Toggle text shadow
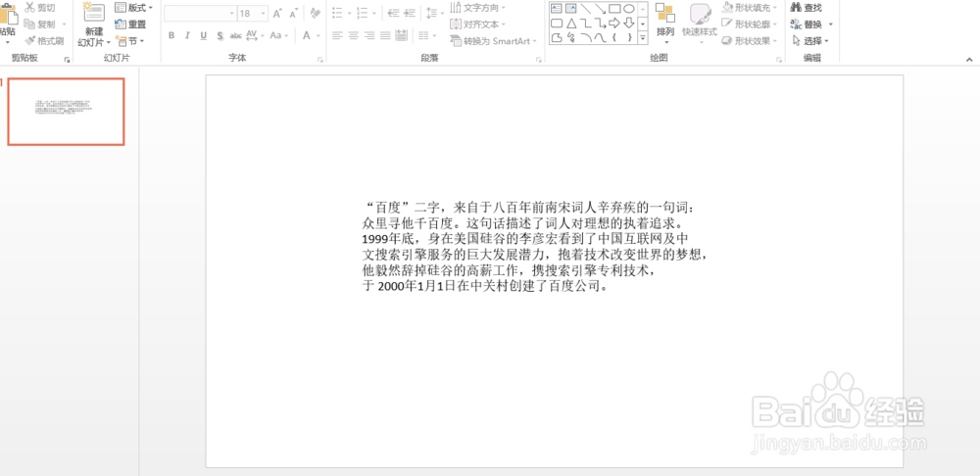980x476 pixels. 220,35
